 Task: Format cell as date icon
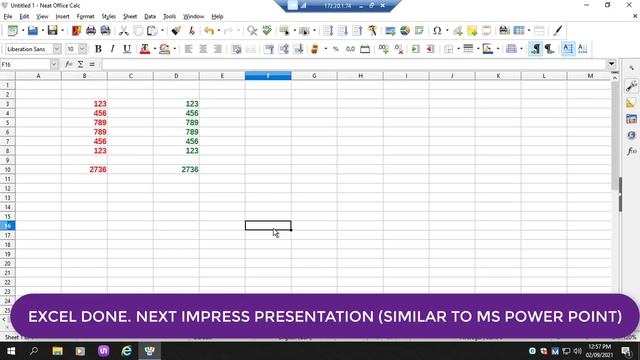pos(365,49)
